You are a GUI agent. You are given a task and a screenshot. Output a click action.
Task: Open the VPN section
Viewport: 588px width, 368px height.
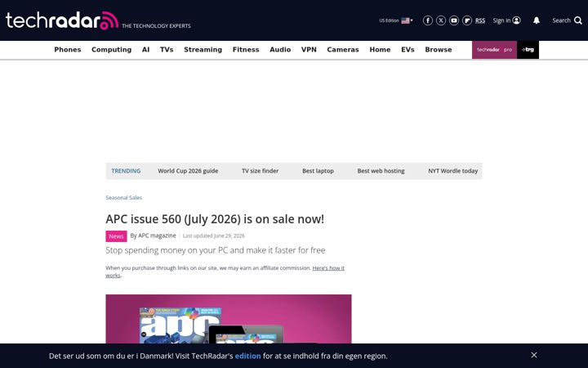[x=309, y=50]
